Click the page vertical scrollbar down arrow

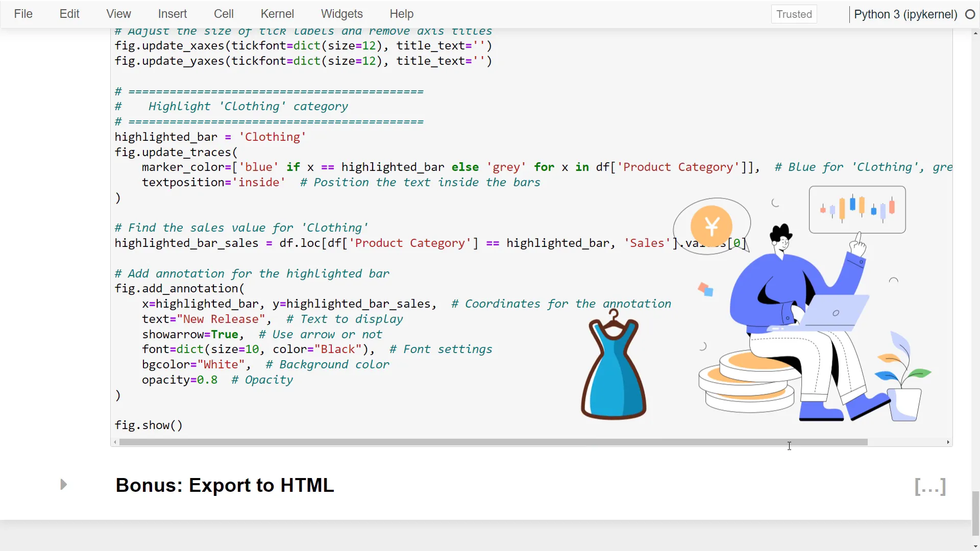975,546
